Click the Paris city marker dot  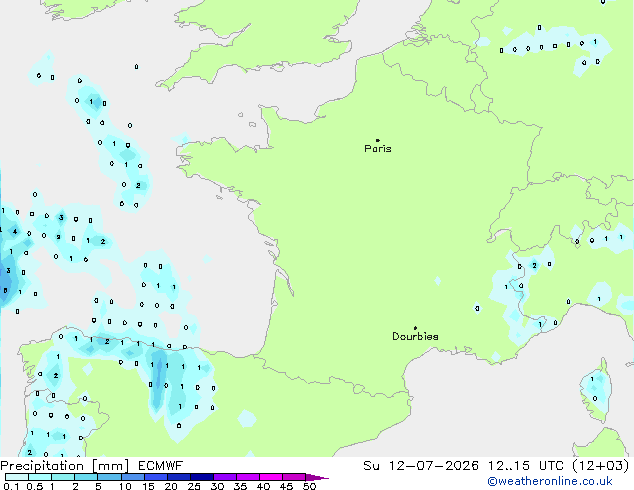[x=378, y=140]
